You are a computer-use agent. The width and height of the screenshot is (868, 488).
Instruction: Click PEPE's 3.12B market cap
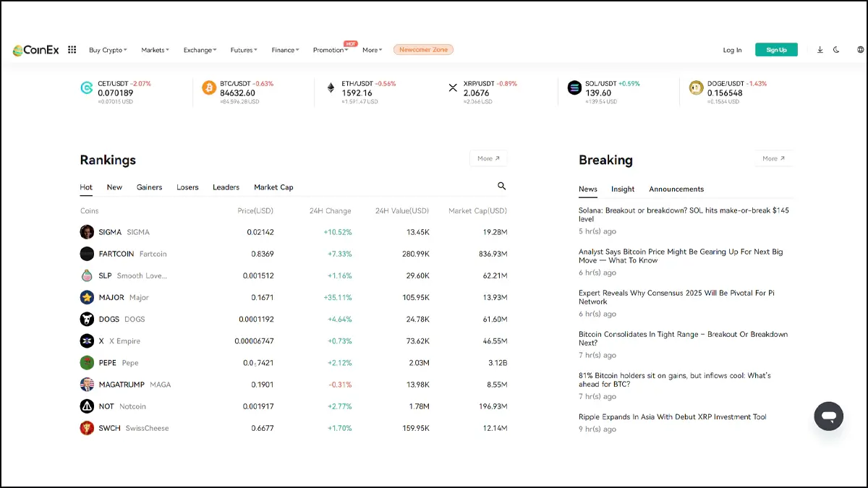(498, 363)
